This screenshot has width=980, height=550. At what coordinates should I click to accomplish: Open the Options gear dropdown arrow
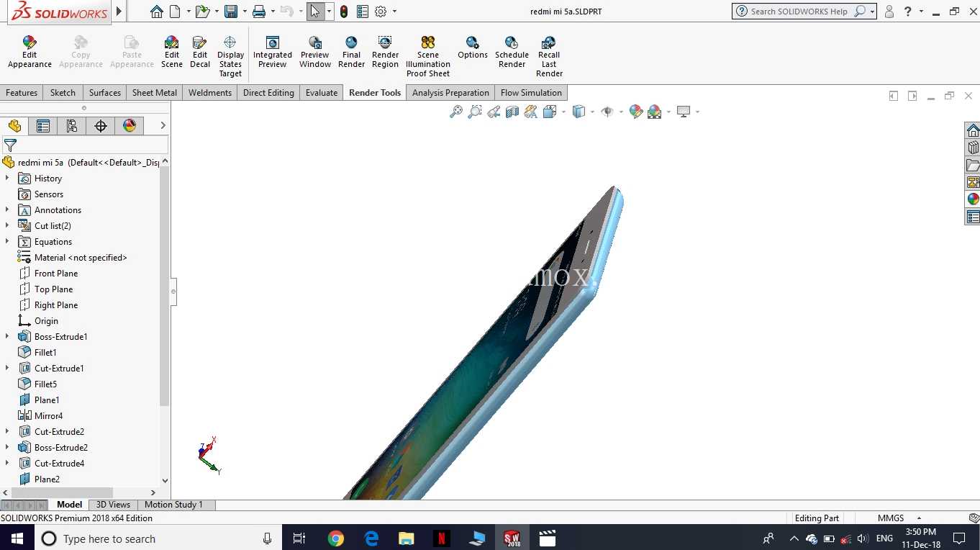(394, 12)
